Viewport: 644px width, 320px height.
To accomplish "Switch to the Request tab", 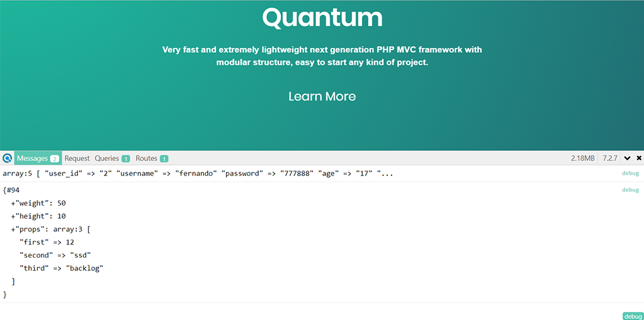I will coord(77,158).
